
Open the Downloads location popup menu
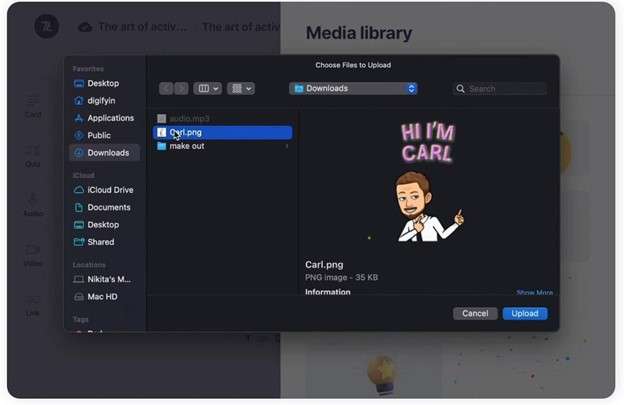click(353, 88)
